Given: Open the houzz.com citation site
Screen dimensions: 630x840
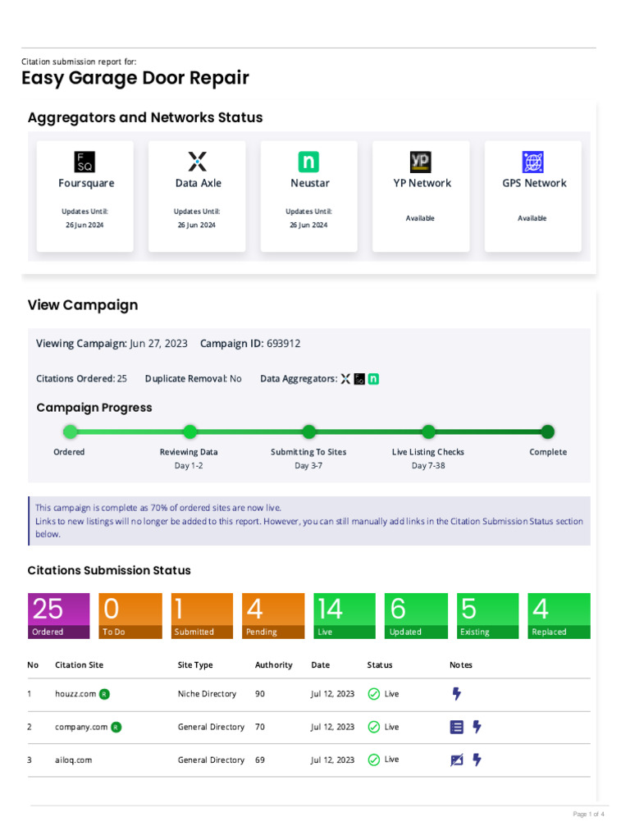Looking at the screenshot, I should [75, 694].
